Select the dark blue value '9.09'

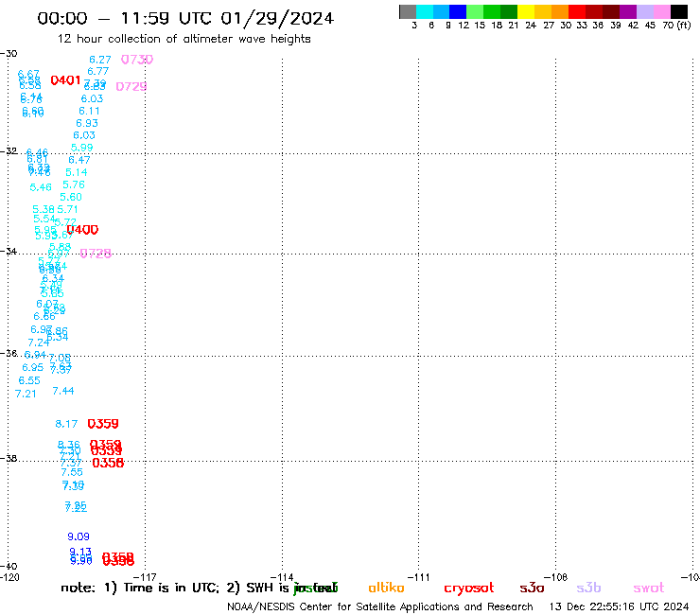click(x=79, y=536)
